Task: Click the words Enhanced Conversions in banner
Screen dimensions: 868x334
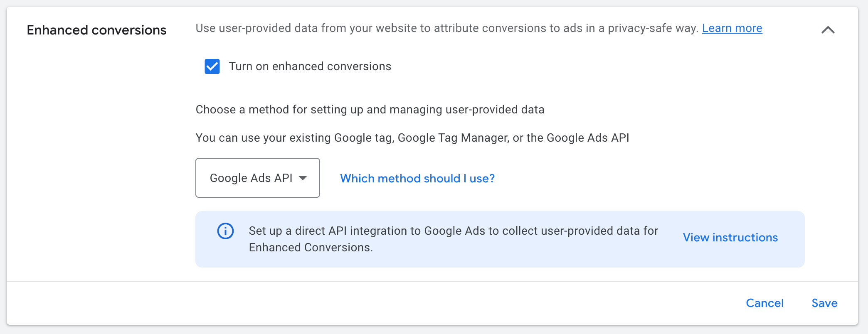Action: (310, 248)
